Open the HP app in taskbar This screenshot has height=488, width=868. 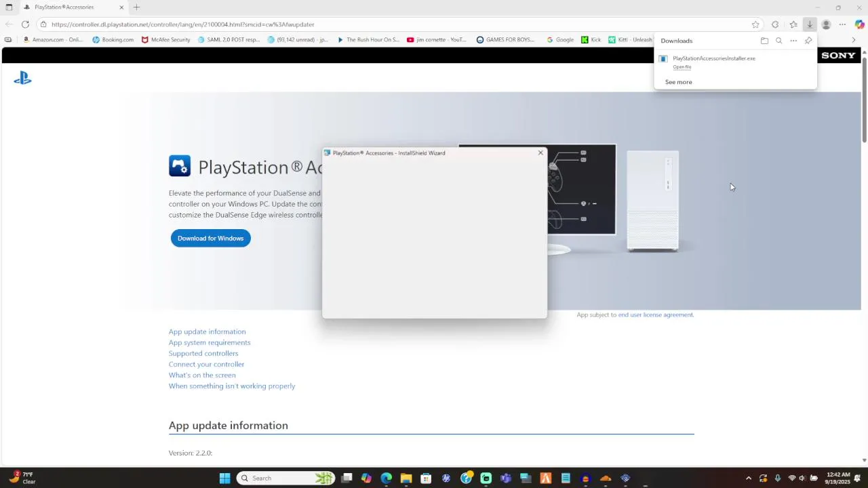[x=446, y=479]
